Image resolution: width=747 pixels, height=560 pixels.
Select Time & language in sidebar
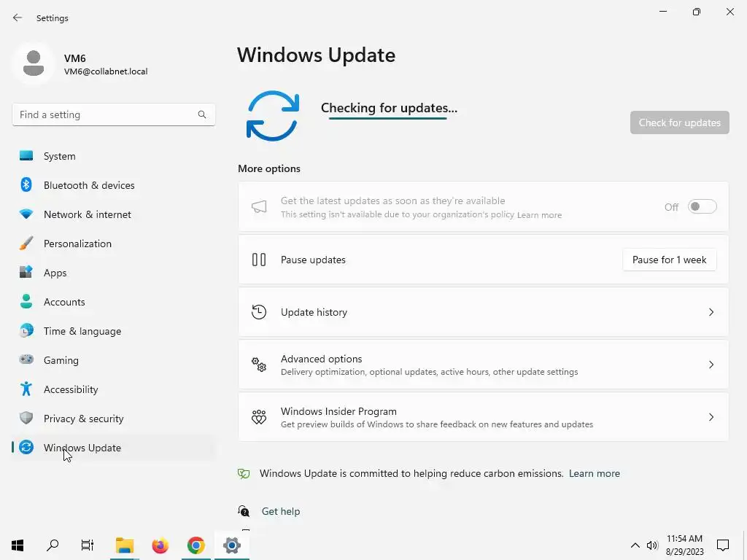[x=113, y=331]
